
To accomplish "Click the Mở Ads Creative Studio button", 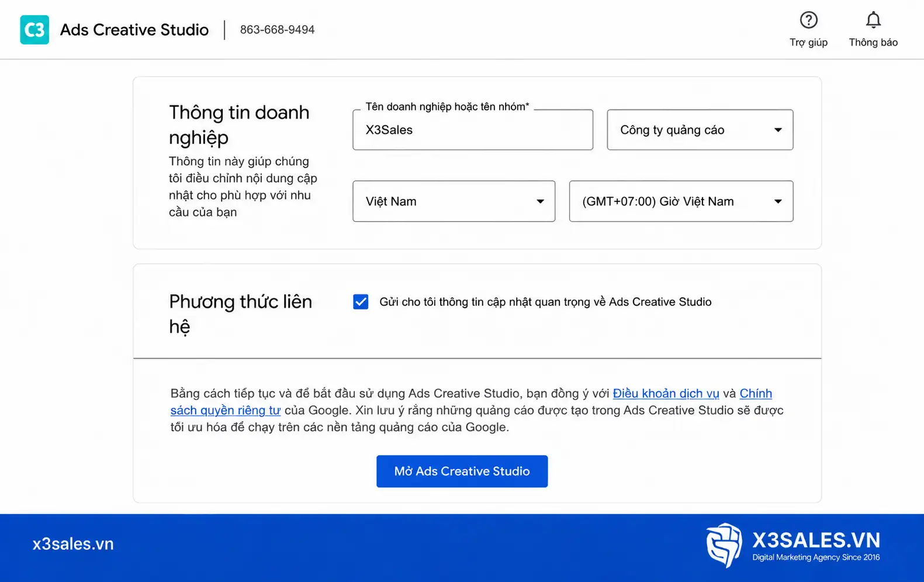I will coord(462,471).
